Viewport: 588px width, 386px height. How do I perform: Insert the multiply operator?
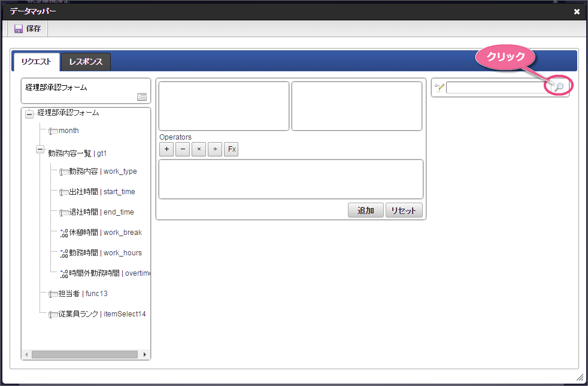(x=199, y=149)
